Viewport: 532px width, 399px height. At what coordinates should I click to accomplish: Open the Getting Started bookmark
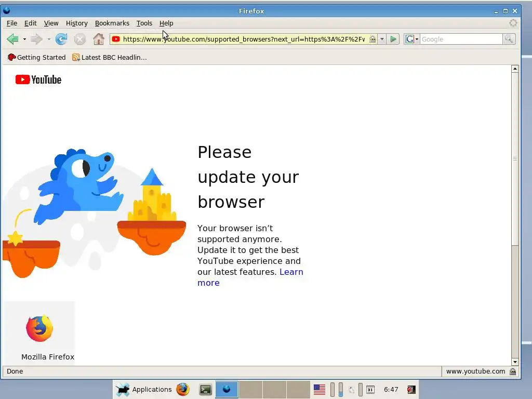[37, 57]
